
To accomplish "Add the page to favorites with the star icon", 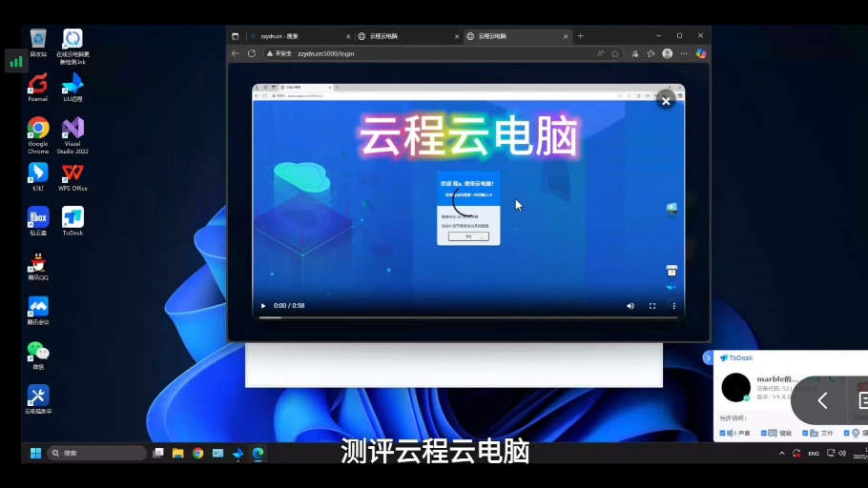I will [615, 53].
